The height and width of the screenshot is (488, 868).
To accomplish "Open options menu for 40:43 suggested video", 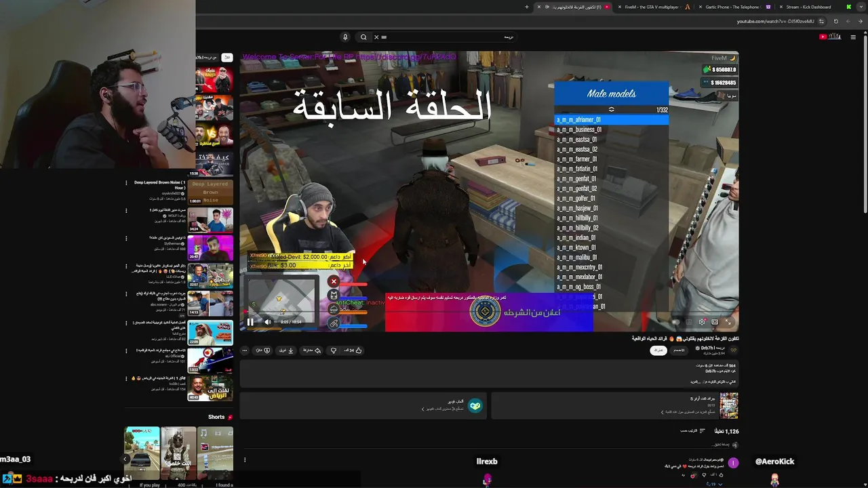I will pos(126,379).
